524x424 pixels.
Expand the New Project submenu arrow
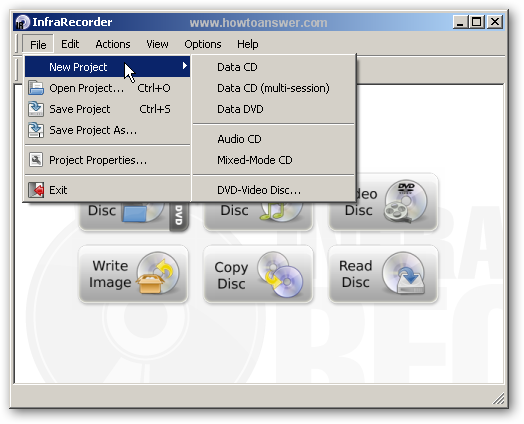(184, 66)
